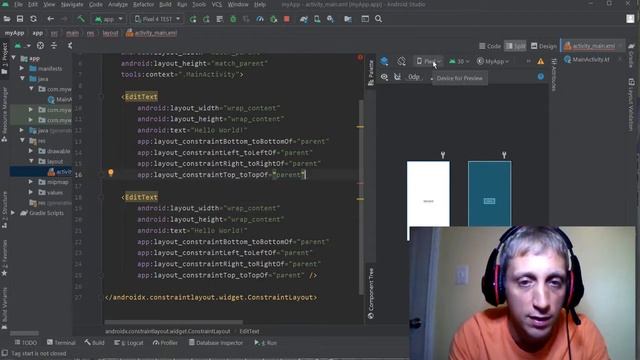Click the Orientation for Preview icon
The height and width of the screenshot is (360, 640).
(x=402, y=61)
